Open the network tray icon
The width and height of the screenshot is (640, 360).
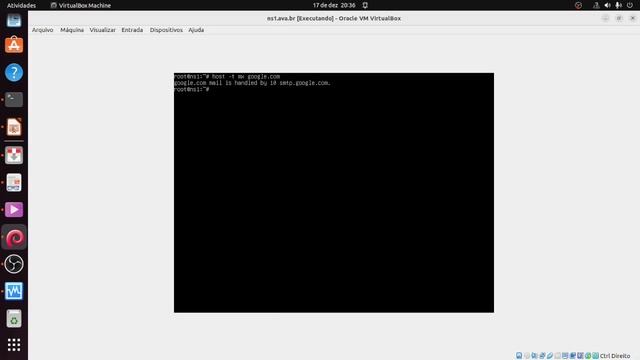[x=596, y=5]
